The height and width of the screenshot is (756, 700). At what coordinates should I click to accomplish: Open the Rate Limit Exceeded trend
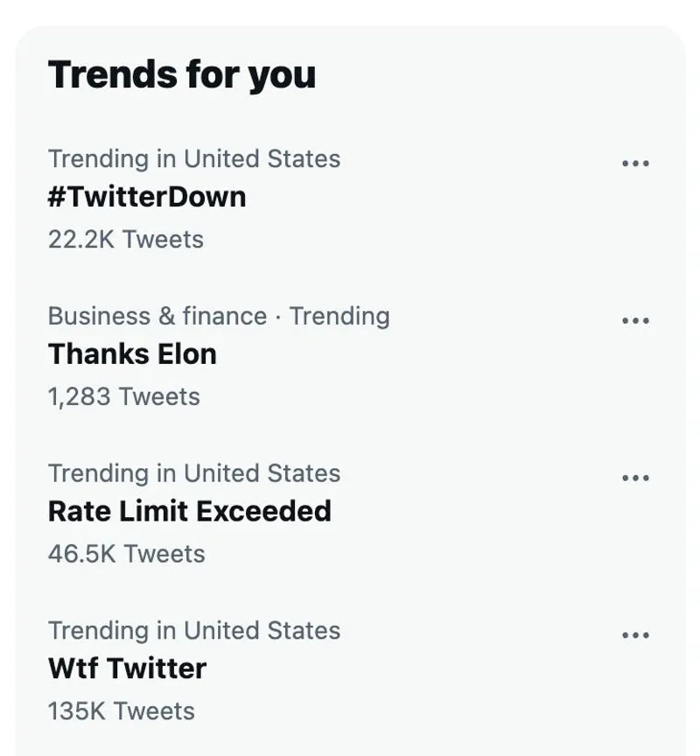[190, 511]
